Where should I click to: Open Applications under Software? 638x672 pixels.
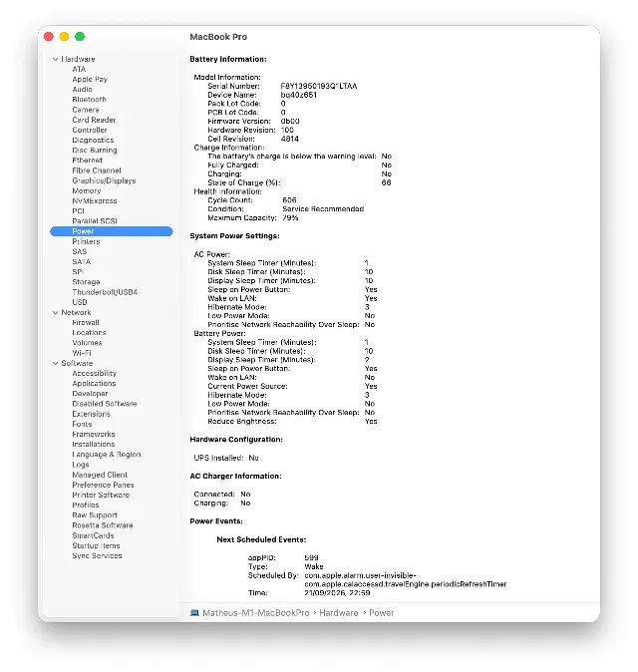[x=94, y=384]
